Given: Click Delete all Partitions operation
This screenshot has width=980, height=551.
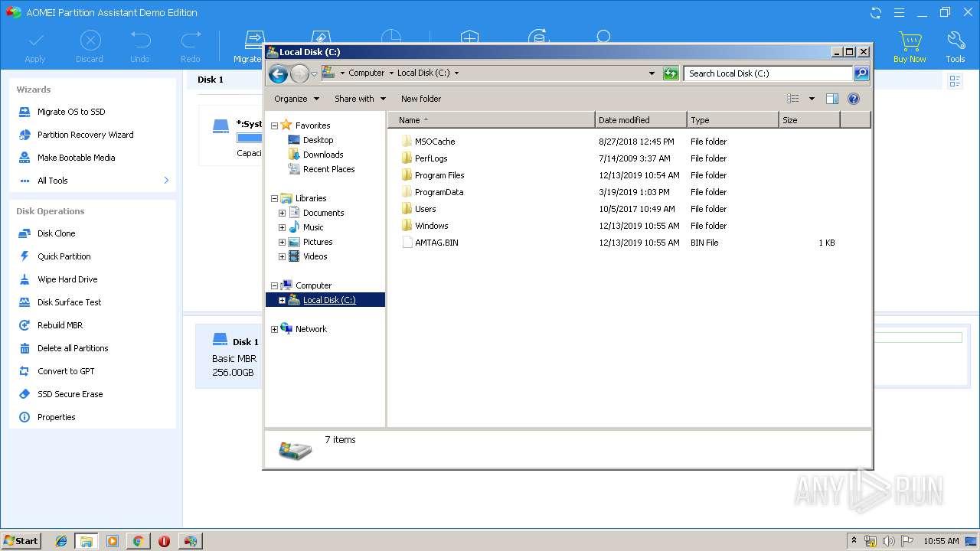Looking at the screenshot, I should point(73,348).
